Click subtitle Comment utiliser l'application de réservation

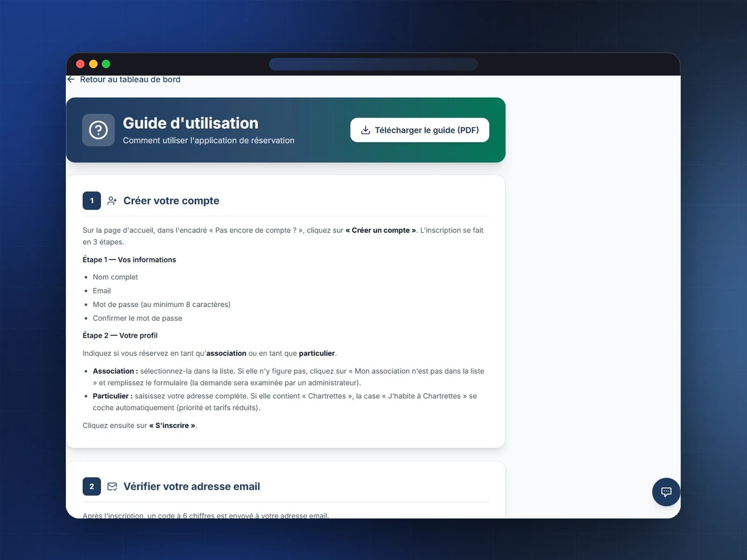click(209, 140)
